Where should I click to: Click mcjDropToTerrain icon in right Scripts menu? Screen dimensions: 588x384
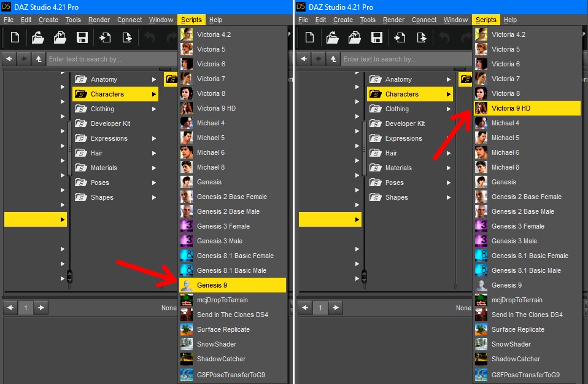coord(481,300)
